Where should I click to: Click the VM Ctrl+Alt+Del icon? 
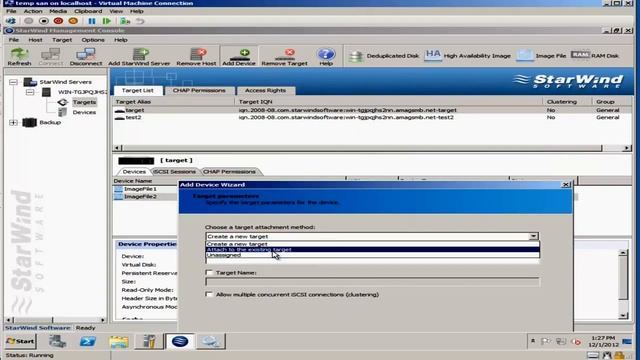tap(11, 21)
